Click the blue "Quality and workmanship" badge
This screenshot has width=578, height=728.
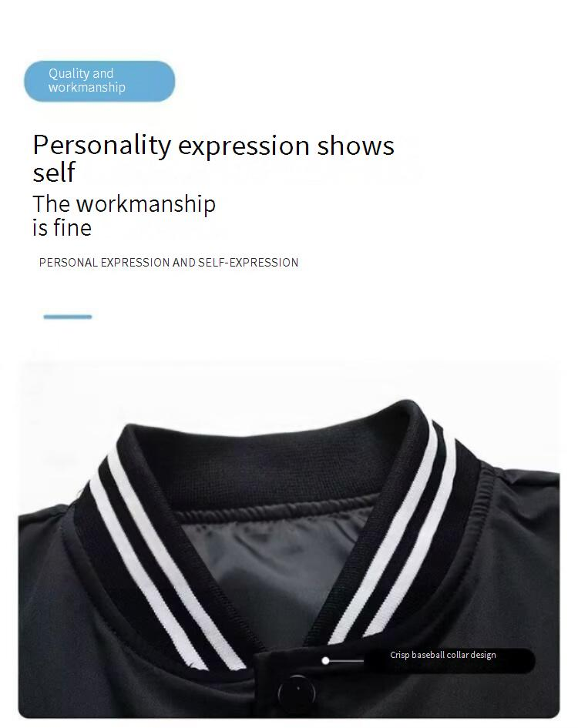(99, 81)
